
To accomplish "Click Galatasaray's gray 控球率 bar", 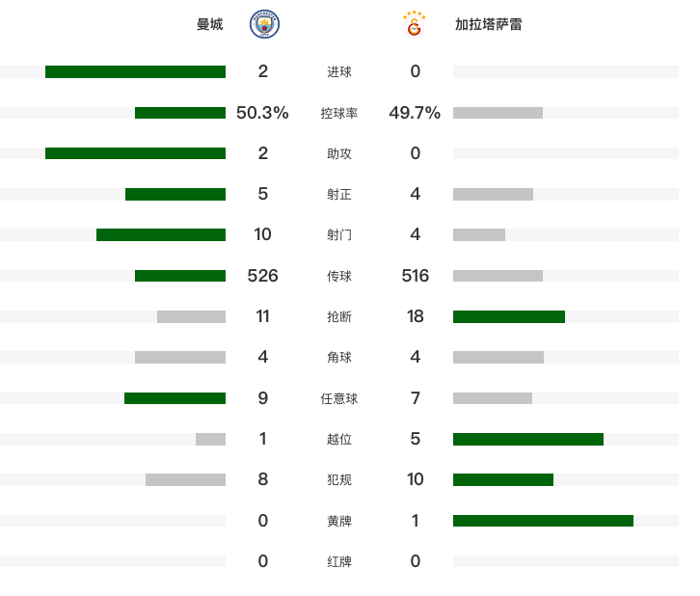I will 498,113.
